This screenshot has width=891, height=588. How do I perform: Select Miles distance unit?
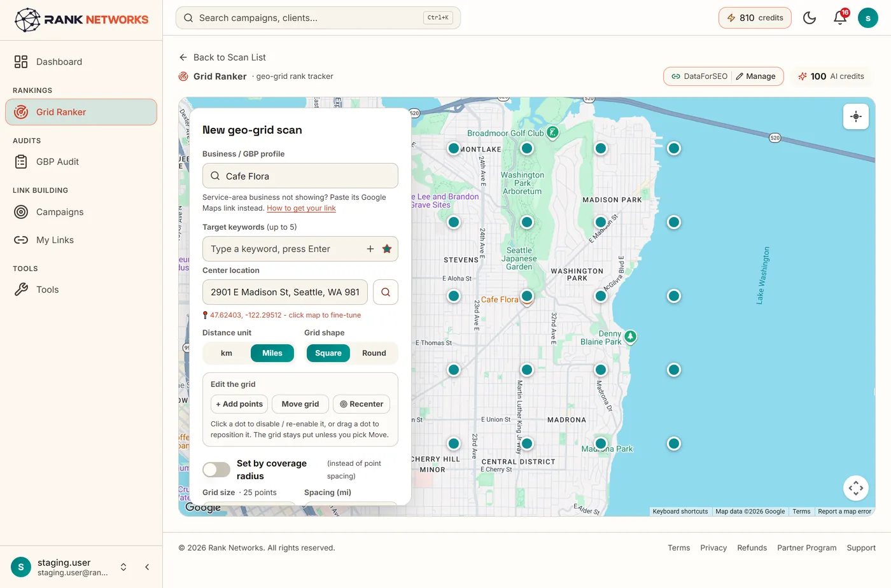point(272,353)
